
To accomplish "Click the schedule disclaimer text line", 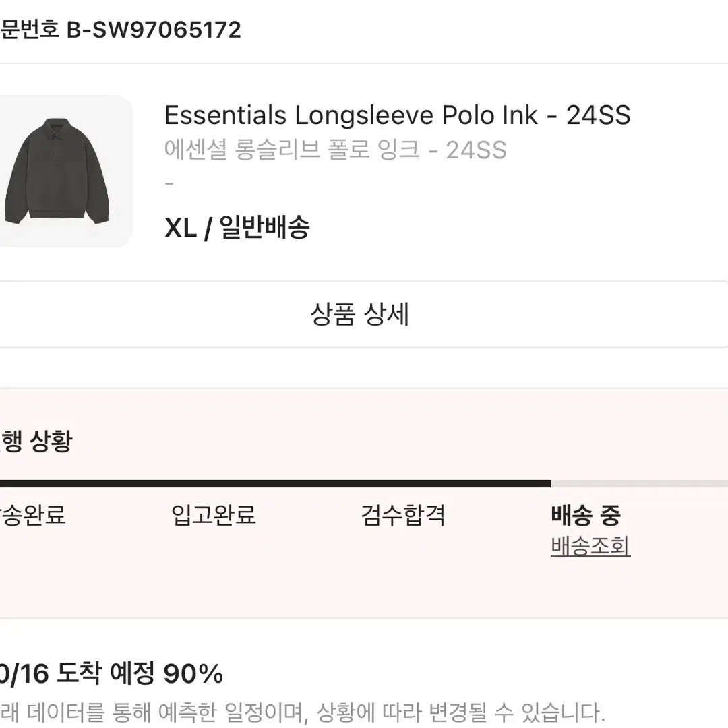I will [302, 712].
